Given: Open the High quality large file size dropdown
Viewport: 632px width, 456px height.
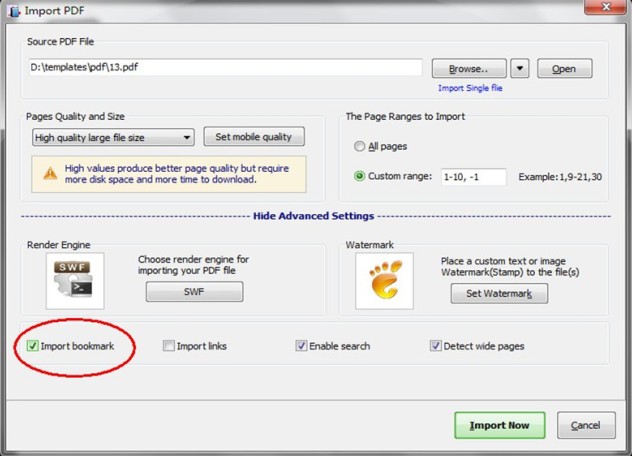Looking at the screenshot, I should [113, 137].
